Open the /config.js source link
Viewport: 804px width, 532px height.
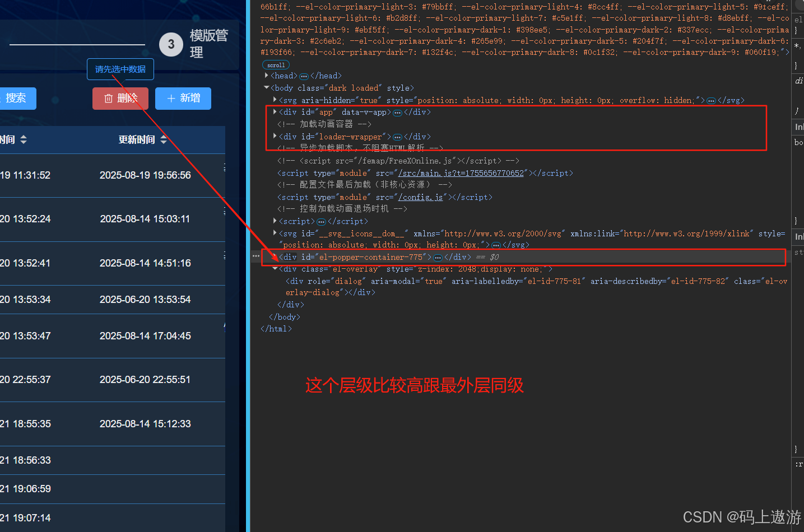[x=421, y=198]
